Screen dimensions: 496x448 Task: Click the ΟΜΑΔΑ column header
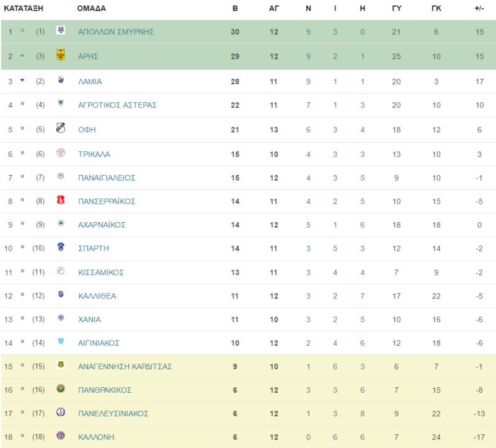click(x=91, y=9)
